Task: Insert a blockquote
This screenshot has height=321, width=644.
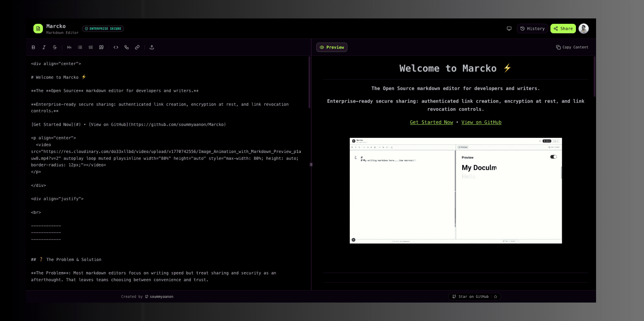Action: pos(101,47)
